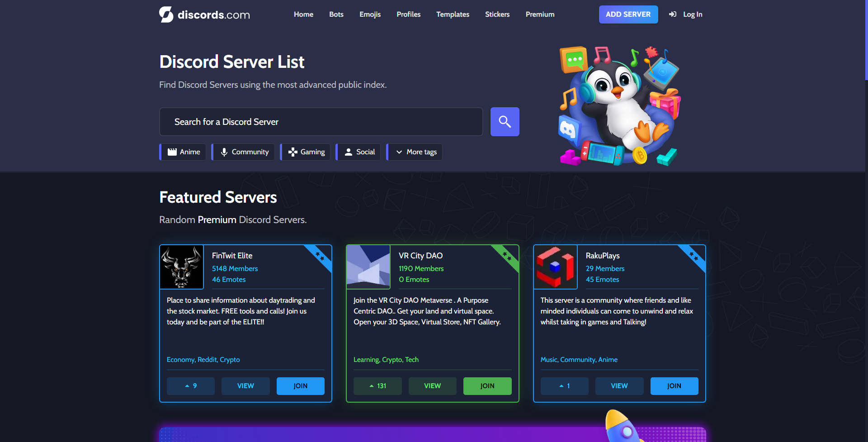Pick the Social tag filter
The image size is (868, 442).
pyautogui.click(x=359, y=152)
